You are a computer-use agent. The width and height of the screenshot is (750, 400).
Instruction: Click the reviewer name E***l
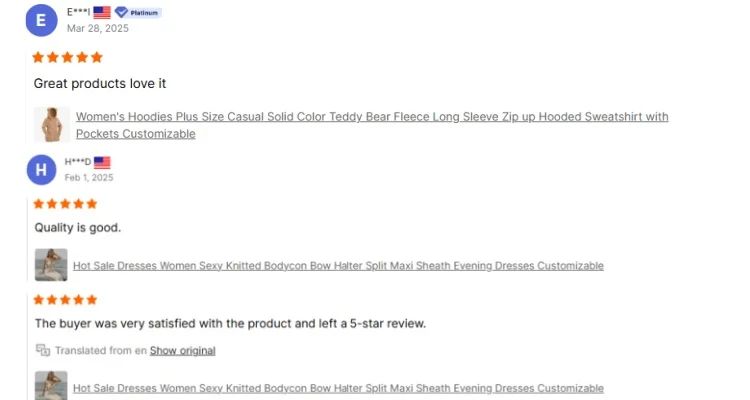pyautogui.click(x=78, y=12)
